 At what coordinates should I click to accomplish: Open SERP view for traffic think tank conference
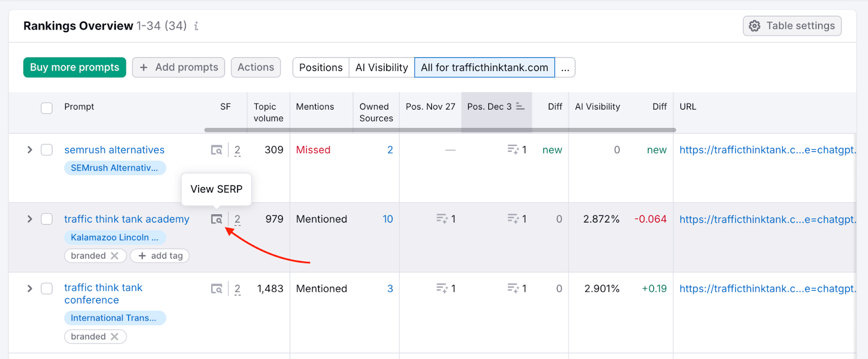pyautogui.click(x=216, y=289)
